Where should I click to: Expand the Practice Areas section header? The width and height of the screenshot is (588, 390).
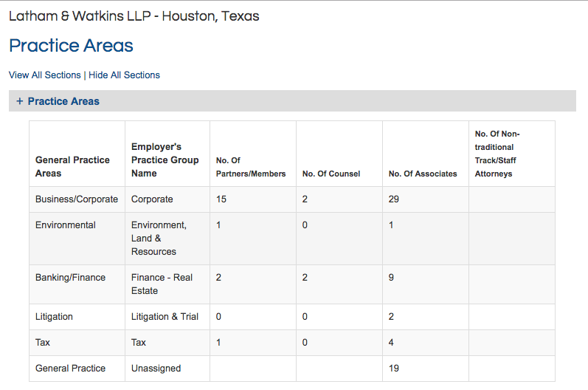[x=292, y=101]
